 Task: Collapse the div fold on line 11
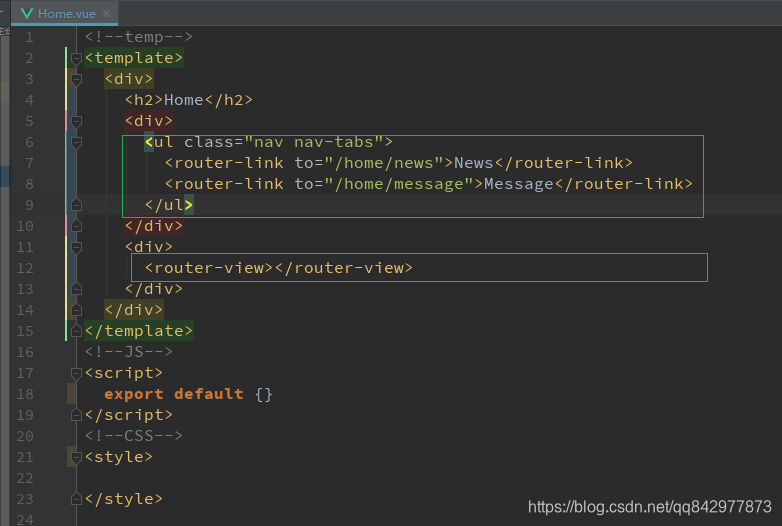[76, 248]
